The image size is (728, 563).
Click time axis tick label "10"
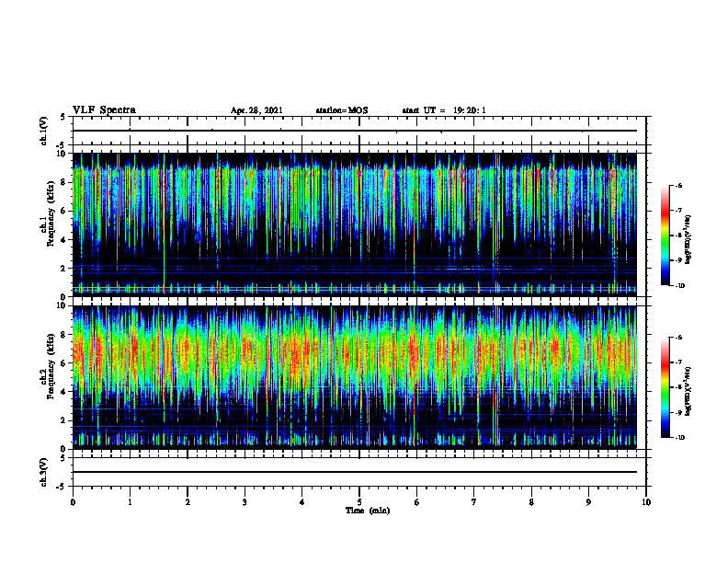click(x=646, y=502)
